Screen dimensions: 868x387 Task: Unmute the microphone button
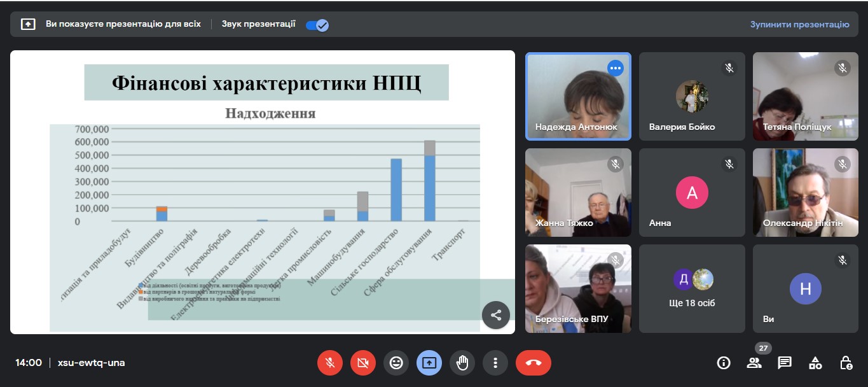pyautogui.click(x=330, y=363)
